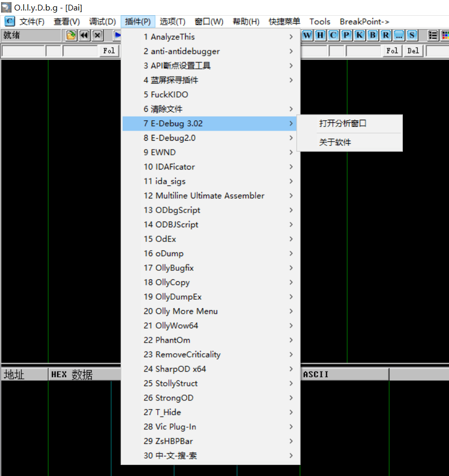Viewport: 449px width, 476px height.
Task: Click the OllyDbg app icon in title bar
Action: click(x=6, y=7)
